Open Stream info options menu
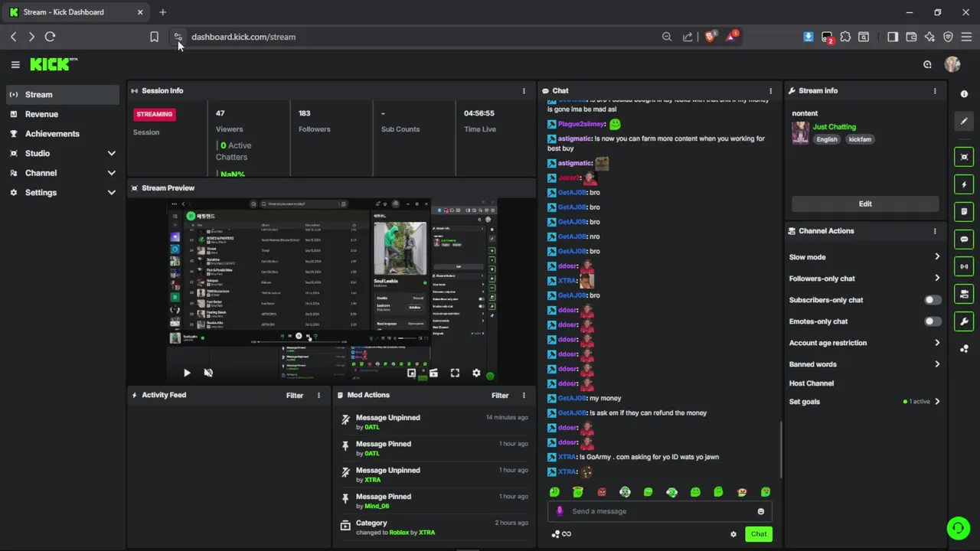 [934, 91]
